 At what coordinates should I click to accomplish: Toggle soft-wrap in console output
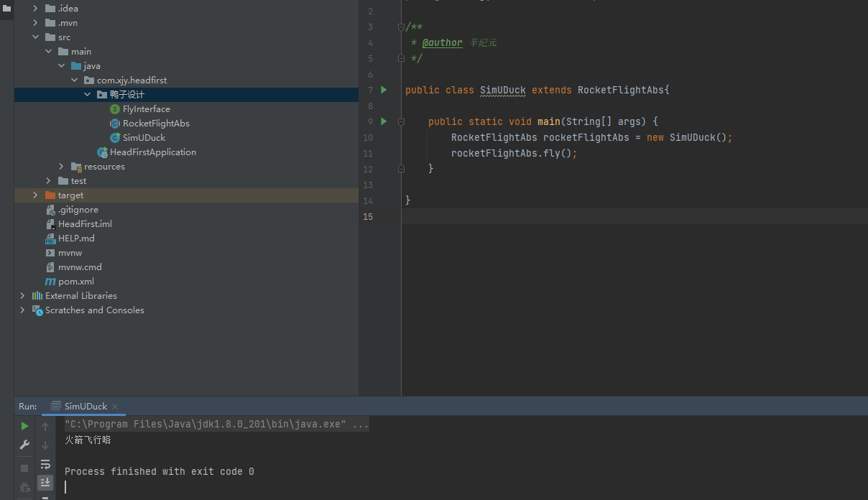[x=45, y=464]
